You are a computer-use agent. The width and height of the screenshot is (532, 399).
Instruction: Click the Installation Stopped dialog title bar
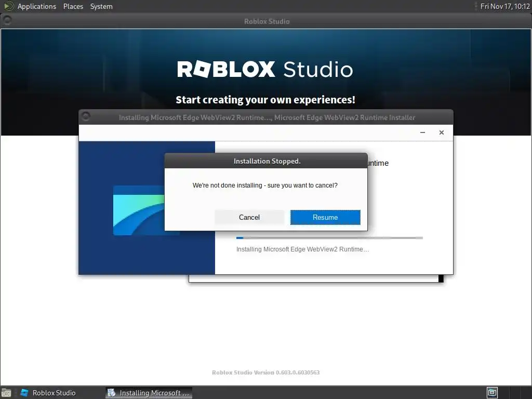coord(266,161)
